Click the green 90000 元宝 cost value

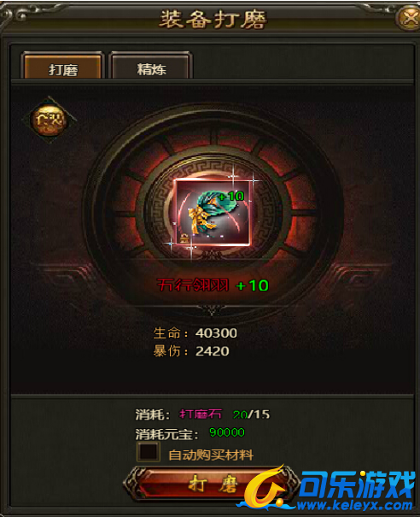pyautogui.click(x=227, y=432)
